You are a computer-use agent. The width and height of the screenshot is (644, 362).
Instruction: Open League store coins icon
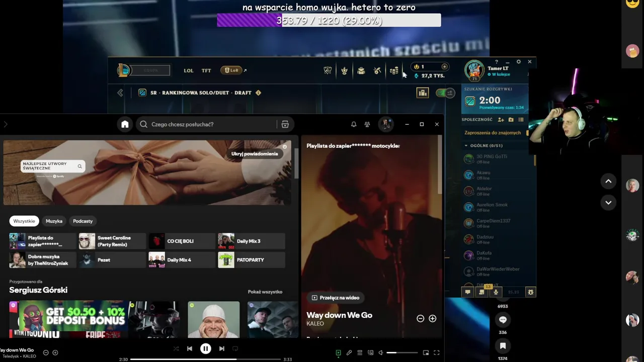[394, 70]
